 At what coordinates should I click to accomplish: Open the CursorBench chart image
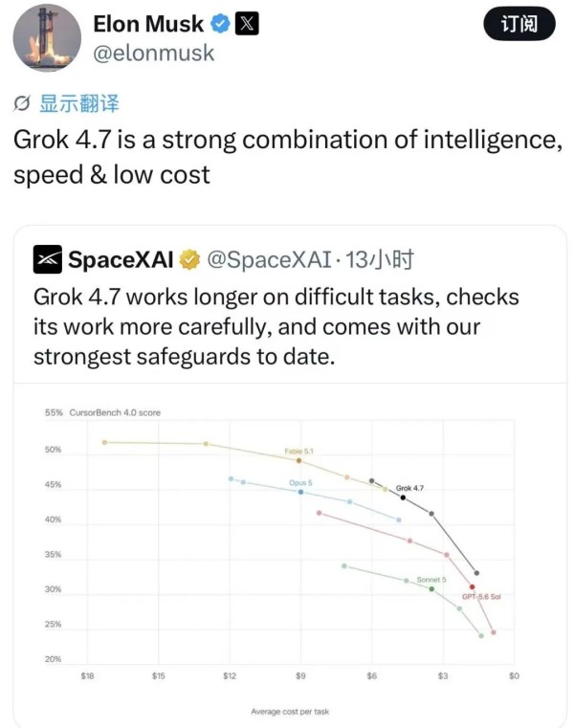point(290,555)
